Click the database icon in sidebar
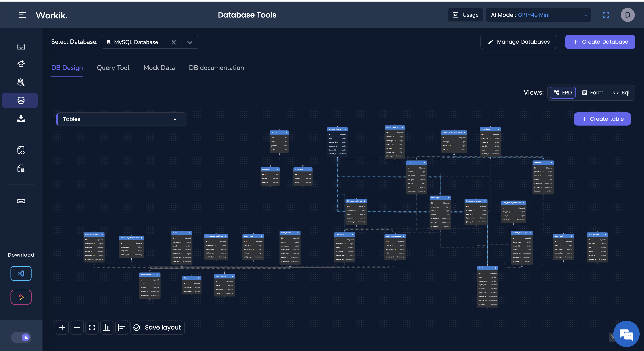The height and width of the screenshot is (351, 644). tap(21, 100)
